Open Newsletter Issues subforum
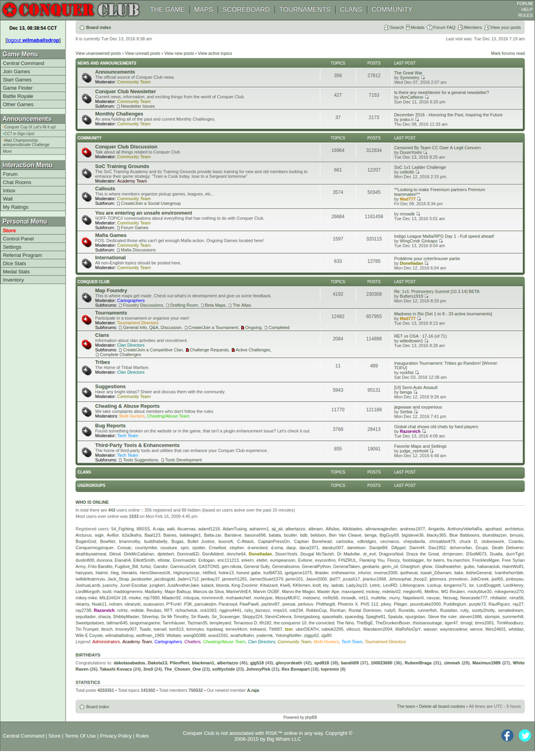 point(137,106)
